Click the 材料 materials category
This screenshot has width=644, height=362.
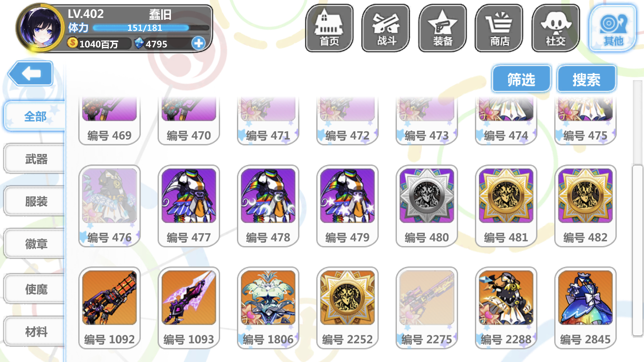pyautogui.click(x=35, y=332)
